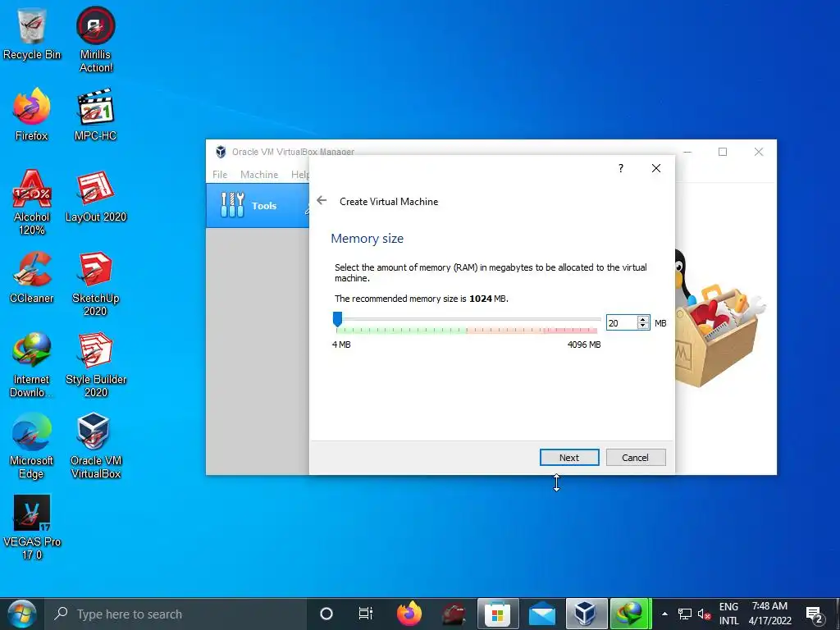
Task: Select the Oracle VM VirtualBox desktop icon
Action: pyautogui.click(x=95, y=446)
